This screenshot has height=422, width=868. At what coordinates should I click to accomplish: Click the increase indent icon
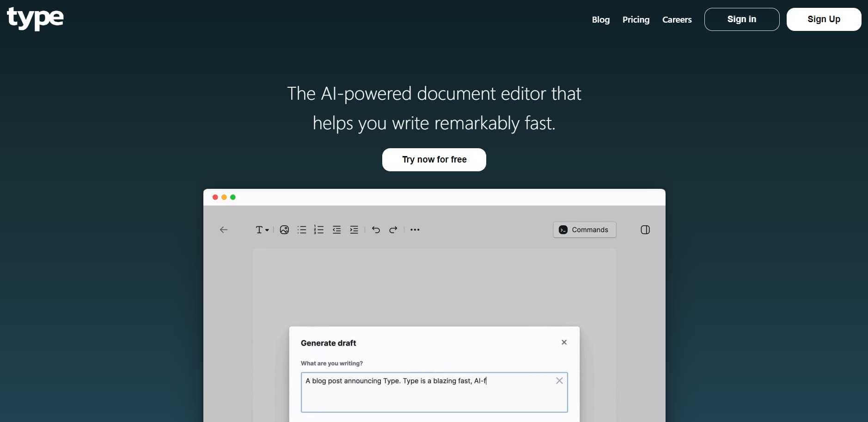tap(354, 229)
